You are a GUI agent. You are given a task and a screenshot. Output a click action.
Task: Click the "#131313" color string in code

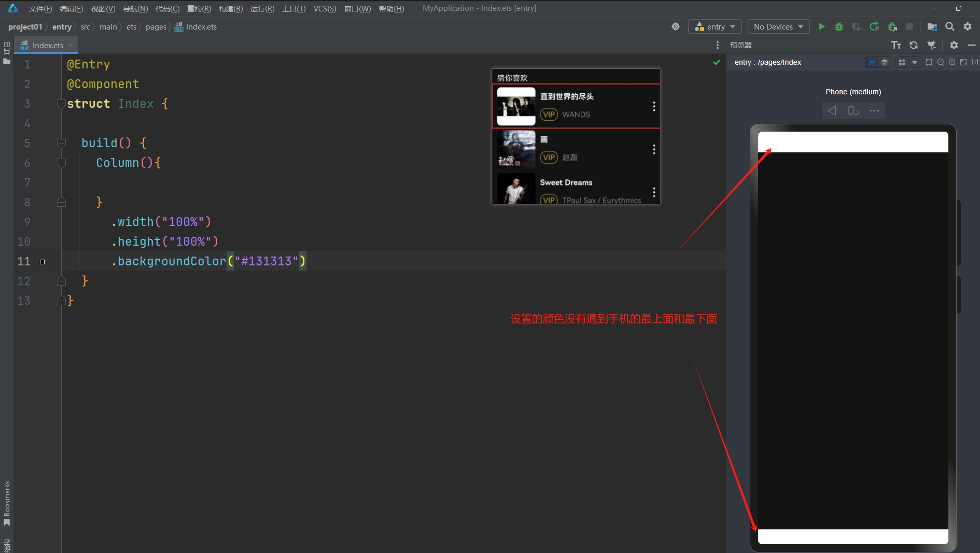click(x=267, y=261)
